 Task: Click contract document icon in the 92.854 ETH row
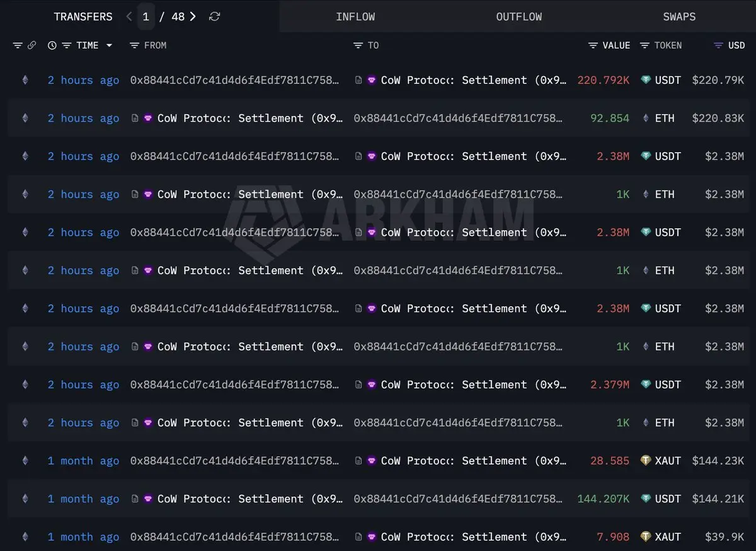135,118
